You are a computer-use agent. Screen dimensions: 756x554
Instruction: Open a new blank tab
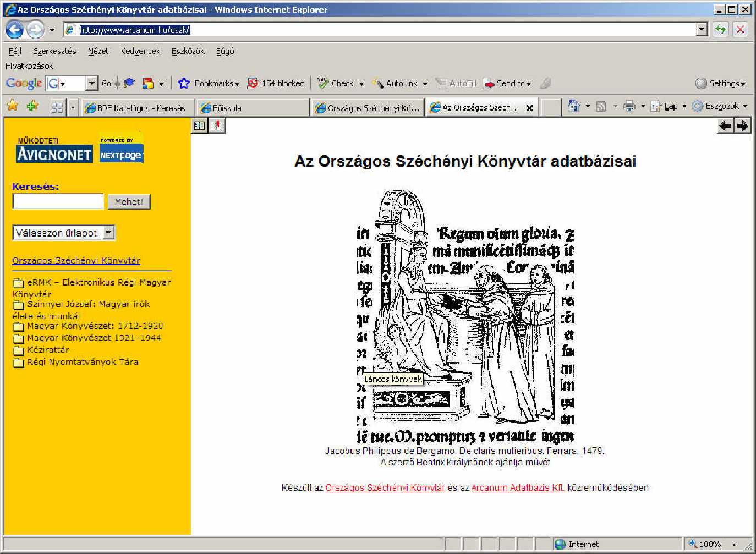tap(550, 107)
